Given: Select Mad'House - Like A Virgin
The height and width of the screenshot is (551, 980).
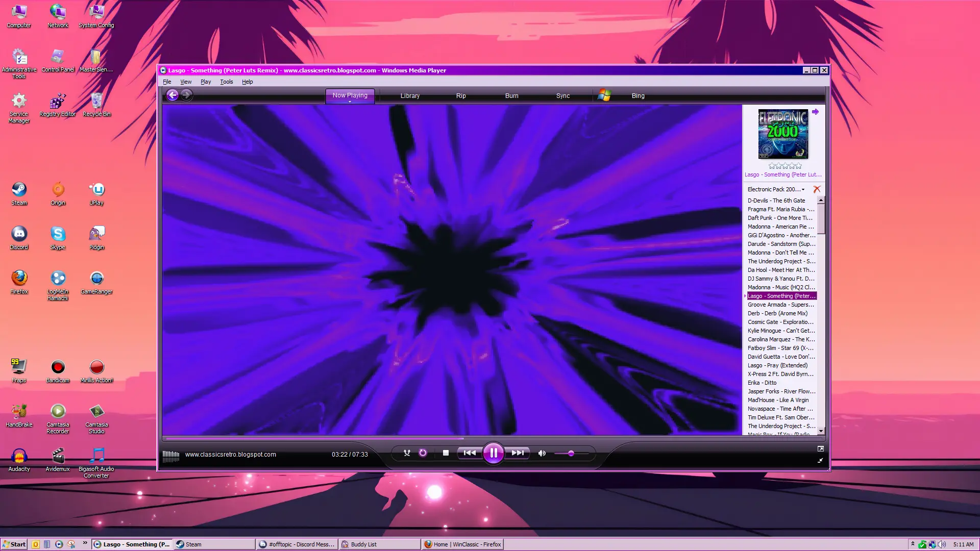Looking at the screenshot, I should click(781, 400).
